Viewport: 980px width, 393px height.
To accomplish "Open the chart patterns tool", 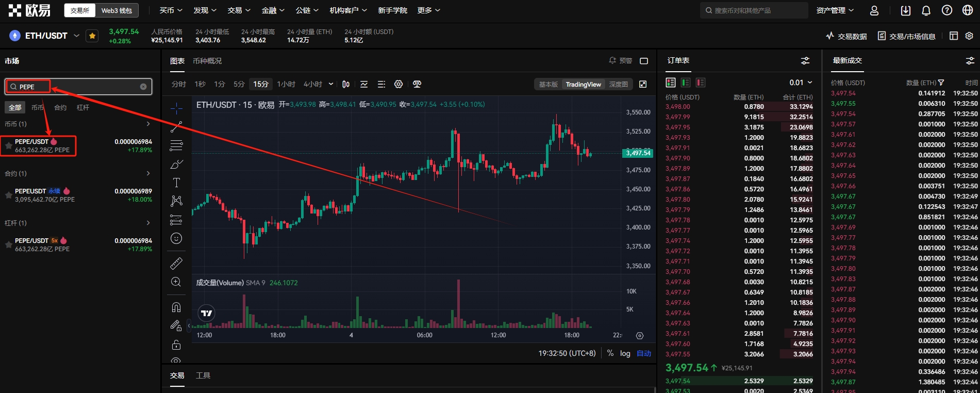I will coord(176,201).
